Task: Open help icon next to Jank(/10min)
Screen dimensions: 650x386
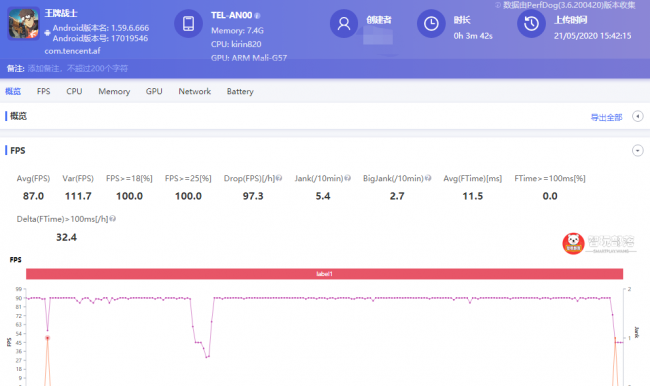Action: click(x=347, y=178)
